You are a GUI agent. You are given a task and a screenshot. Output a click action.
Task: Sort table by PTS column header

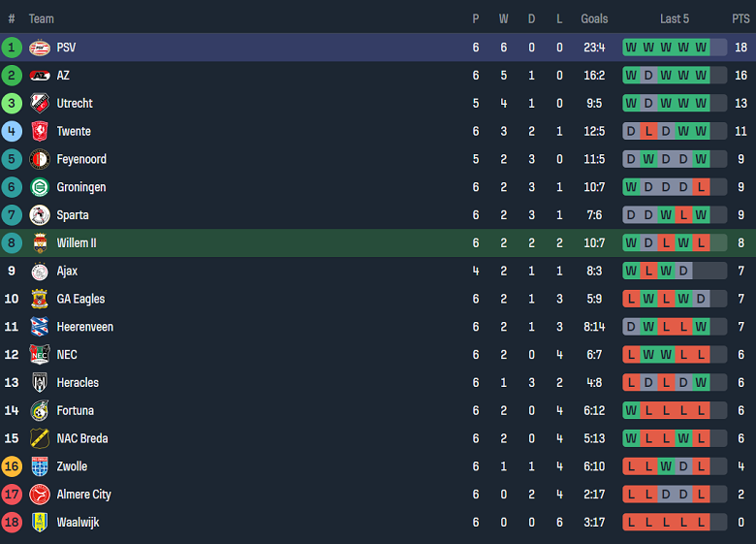point(740,18)
